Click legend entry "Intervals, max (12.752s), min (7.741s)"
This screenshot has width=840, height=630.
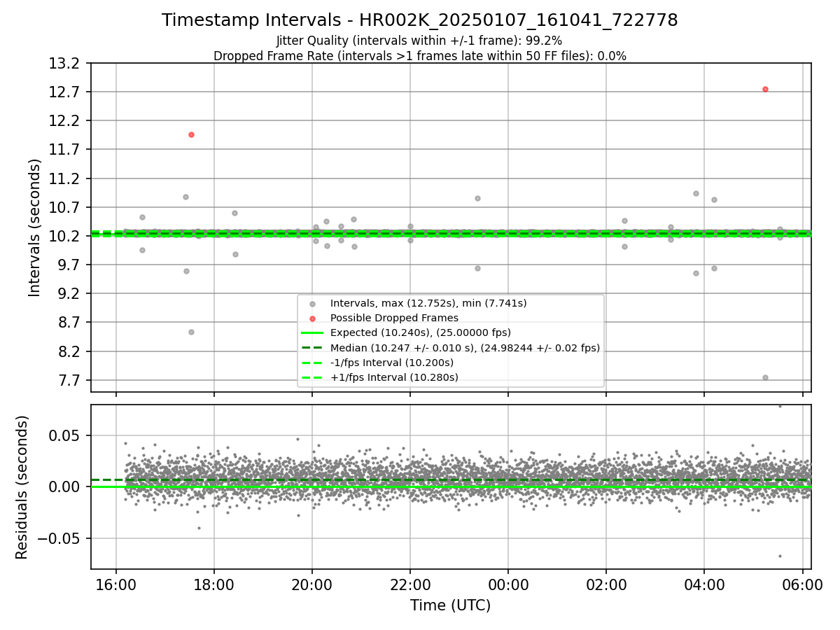coord(428,303)
